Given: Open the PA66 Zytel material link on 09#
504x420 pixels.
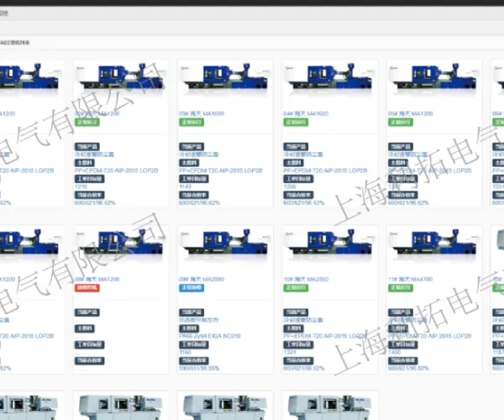Looking at the screenshot, I should (209, 336).
